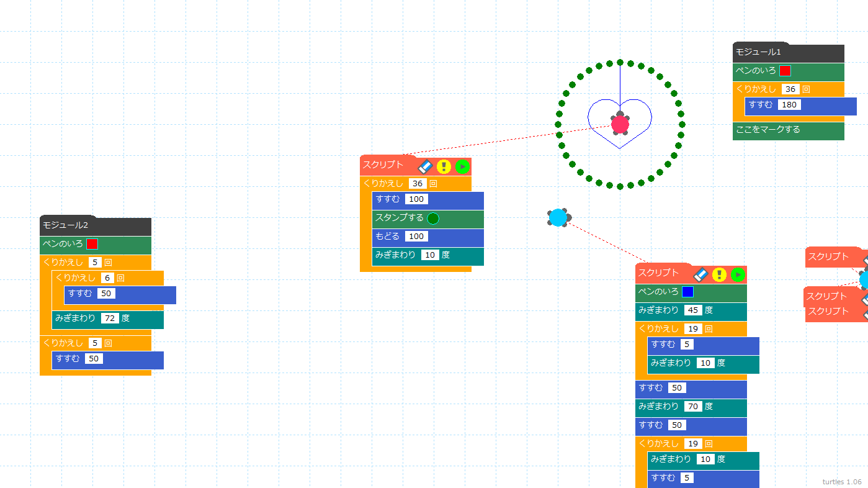Screen dimensions: 868x488
Task: Open the red pen color swatch in モジュール1
Action: coord(785,71)
